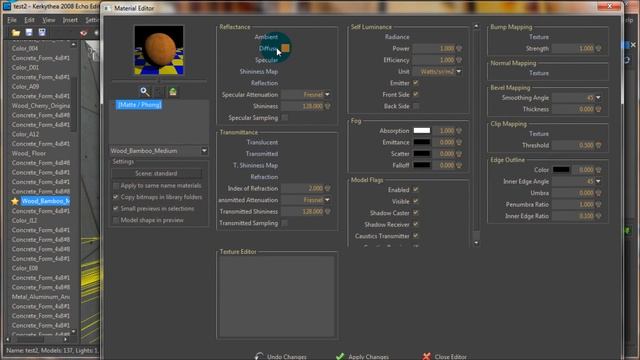
Task: Enable Model shape in preview
Action: click(x=116, y=220)
